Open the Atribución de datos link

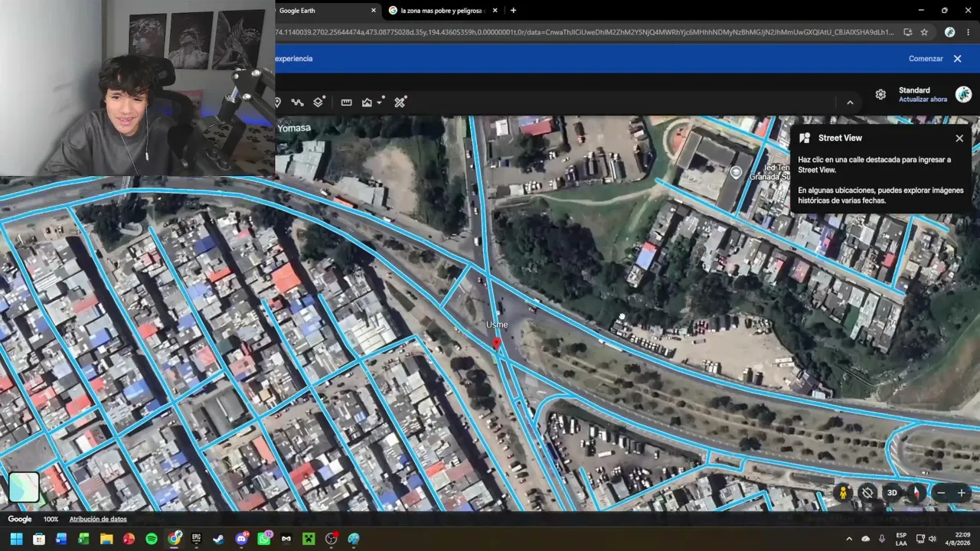pos(98,519)
